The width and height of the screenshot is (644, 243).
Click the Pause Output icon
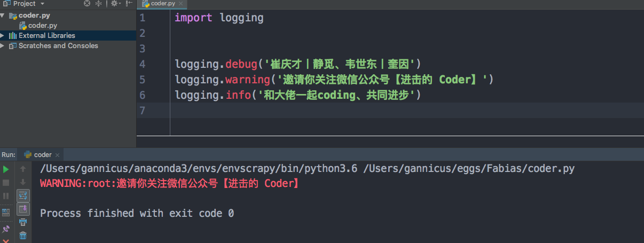(6, 196)
